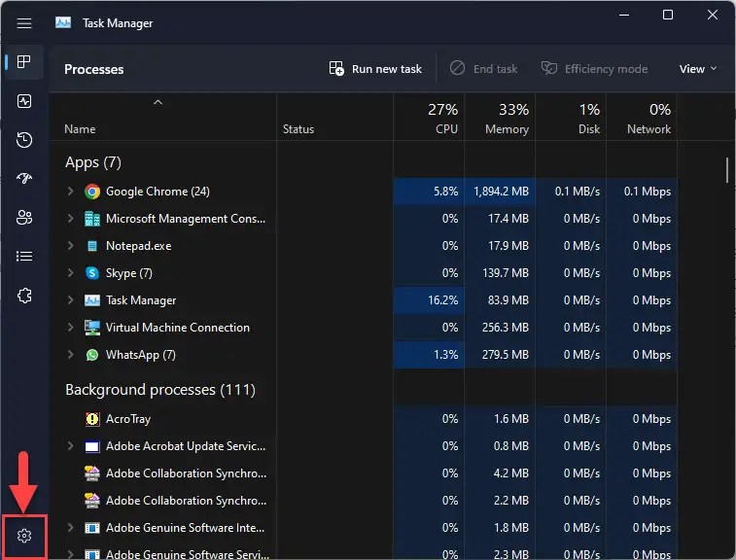736x560 pixels.
Task: Click the 4.2 MB Adobe Collaboration Synchronizer icon
Action: pyautogui.click(x=92, y=473)
